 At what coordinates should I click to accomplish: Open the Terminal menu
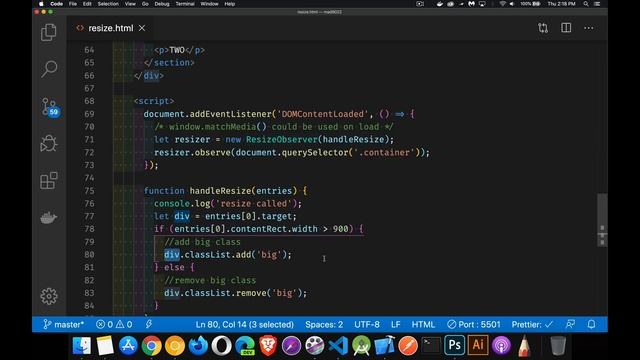click(185, 4)
